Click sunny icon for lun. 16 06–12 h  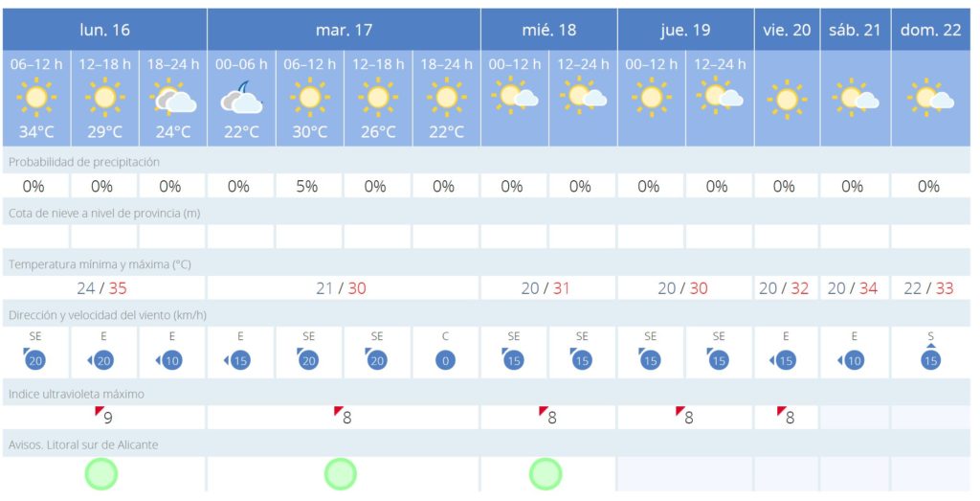36,98
